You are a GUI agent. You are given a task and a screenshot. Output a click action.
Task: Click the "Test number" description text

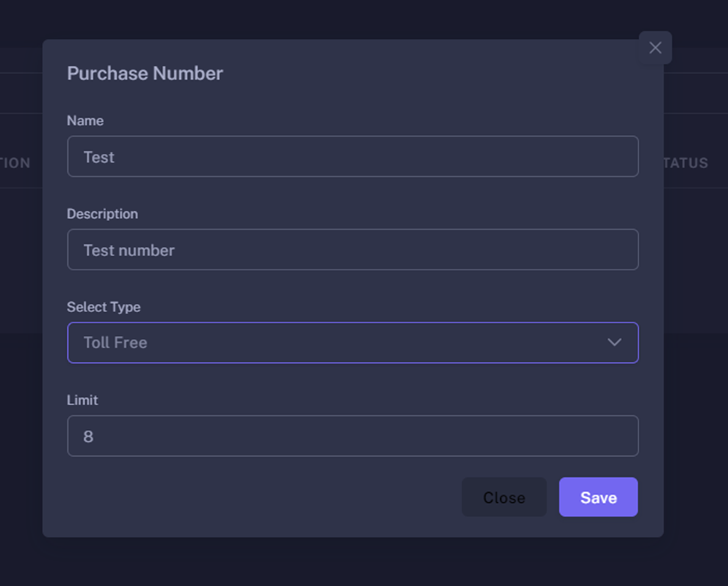129,251
